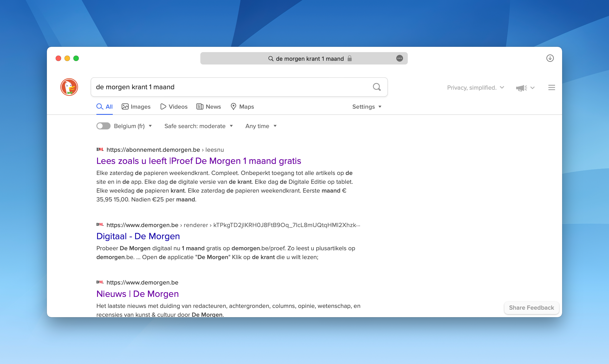Toggle Safe Search moderate setting
Screen dimensions: 609x364
[197, 126]
